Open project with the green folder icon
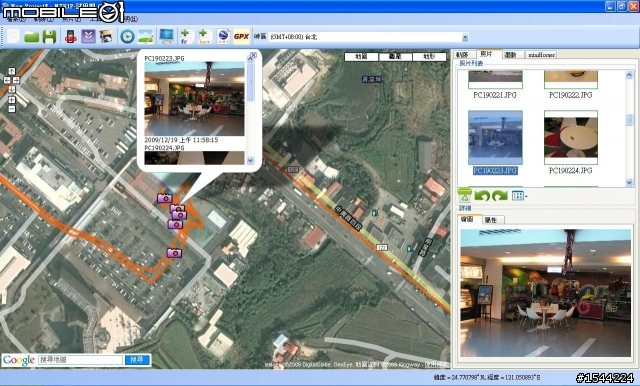This screenshot has width=640, height=386. 31,37
